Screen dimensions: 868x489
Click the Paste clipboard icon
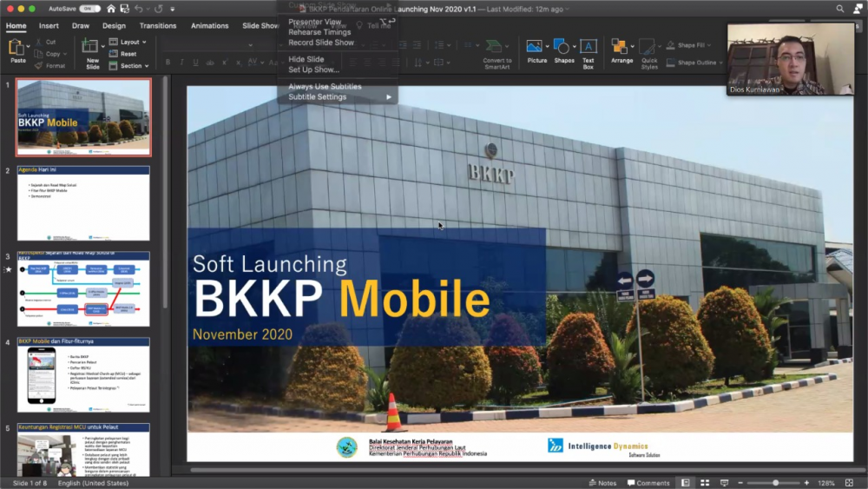[16, 47]
